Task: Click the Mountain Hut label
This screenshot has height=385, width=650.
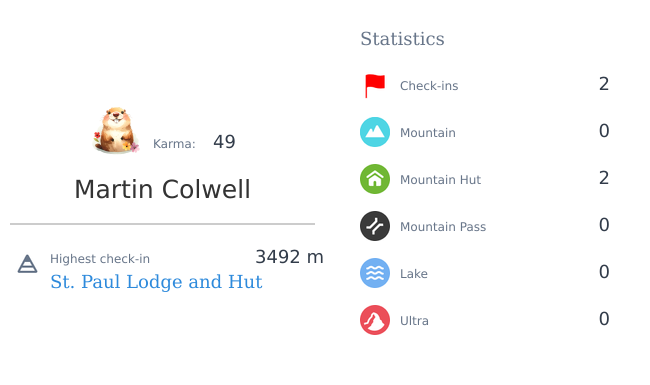Action: click(440, 179)
